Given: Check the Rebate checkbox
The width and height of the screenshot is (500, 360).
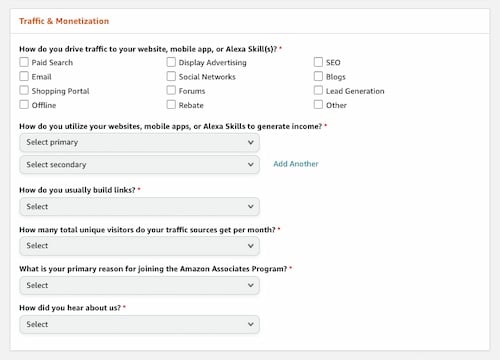Looking at the screenshot, I should click(x=171, y=105).
